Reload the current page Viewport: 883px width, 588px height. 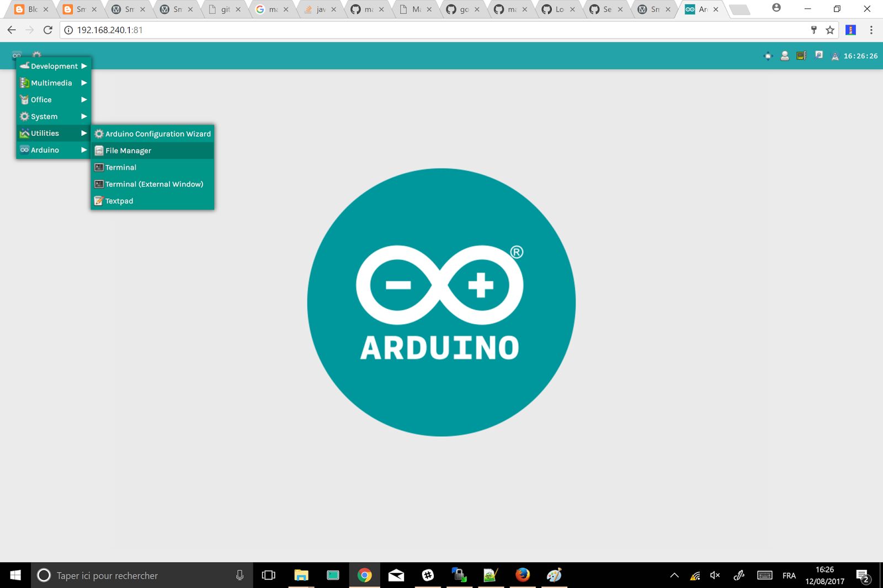point(48,30)
